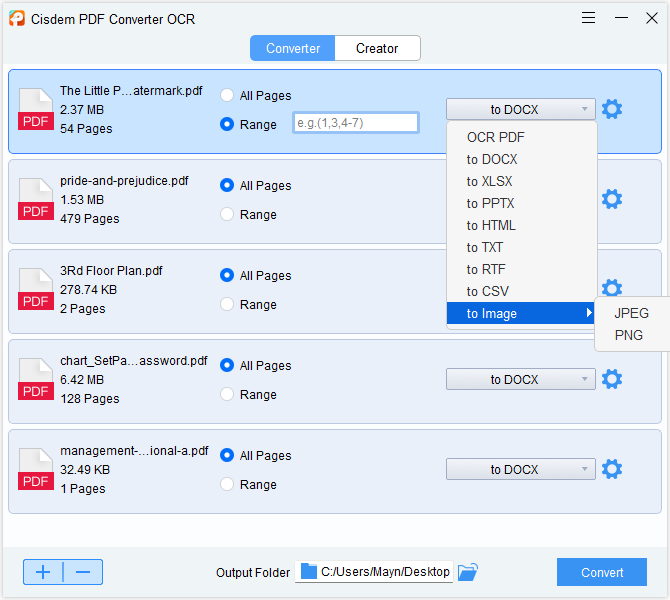670x600 pixels.
Task: Click blue folder icon beside output path
Action: point(309,571)
